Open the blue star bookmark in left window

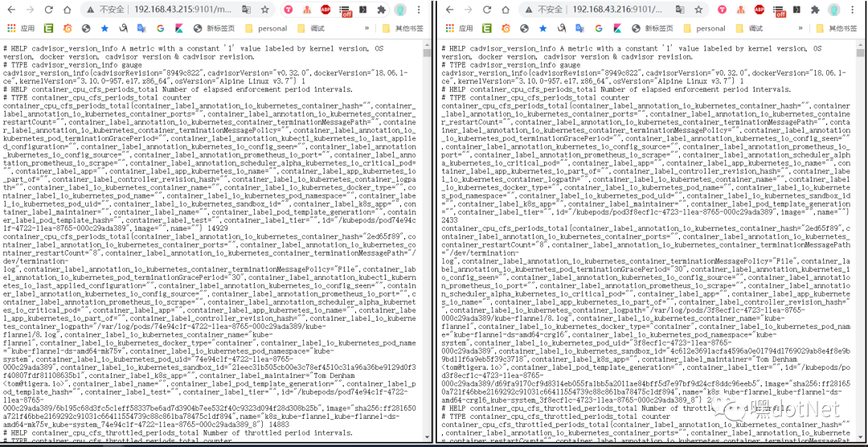pyautogui.click(x=104, y=28)
